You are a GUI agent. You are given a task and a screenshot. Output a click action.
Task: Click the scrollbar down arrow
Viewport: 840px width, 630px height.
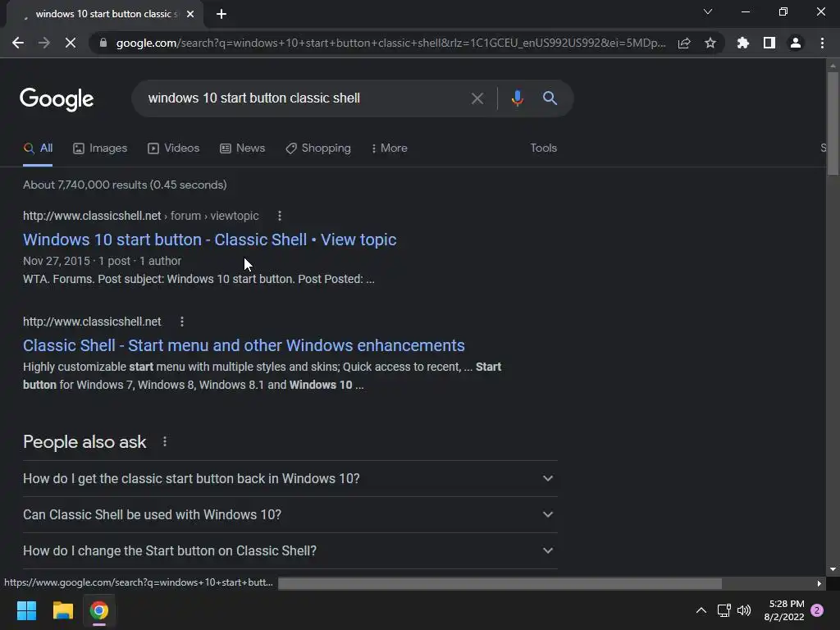click(x=833, y=569)
